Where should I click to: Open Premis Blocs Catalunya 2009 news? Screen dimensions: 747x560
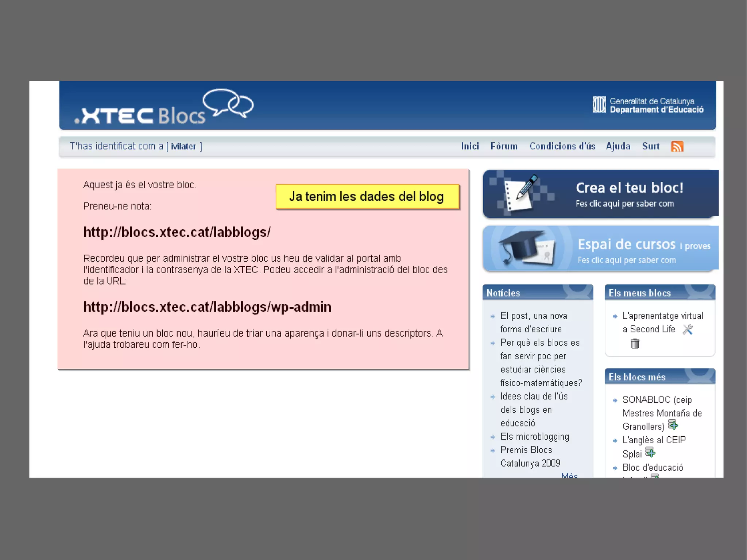tap(530, 456)
